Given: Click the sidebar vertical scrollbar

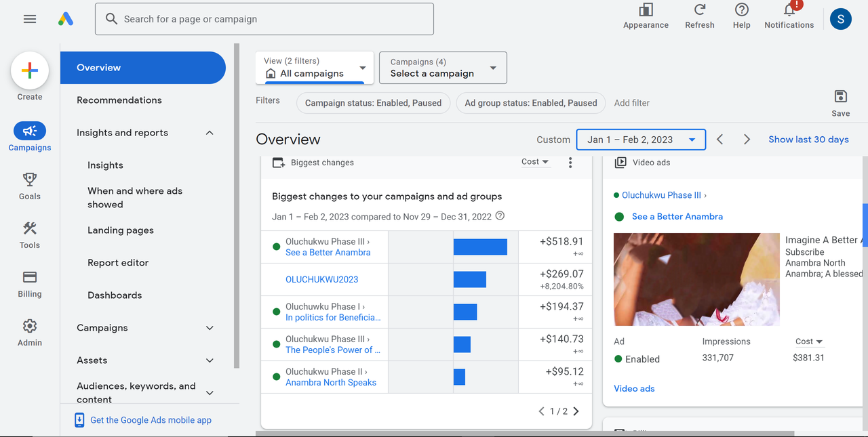Looking at the screenshot, I should pyautogui.click(x=237, y=206).
